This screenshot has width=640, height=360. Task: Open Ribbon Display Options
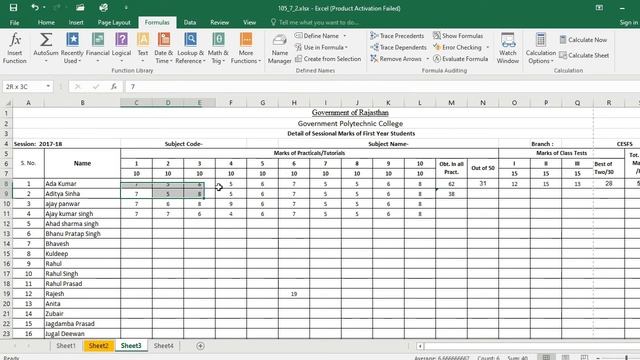[599, 8]
